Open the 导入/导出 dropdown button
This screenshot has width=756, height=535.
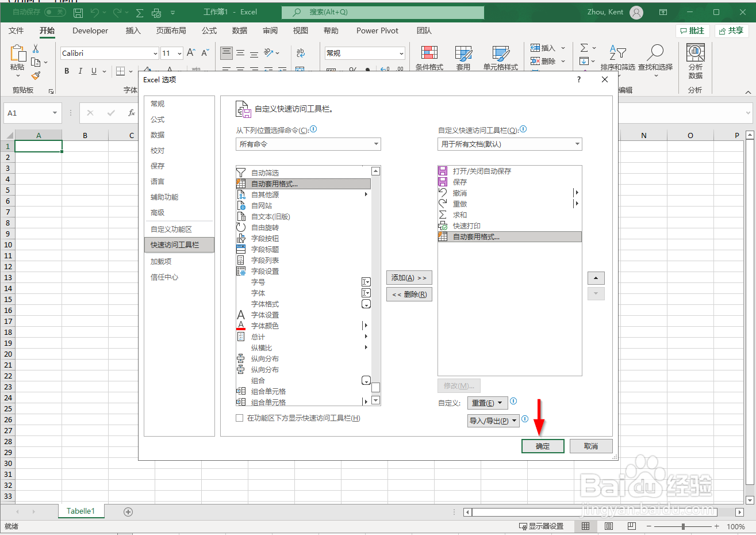pyautogui.click(x=493, y=421)
